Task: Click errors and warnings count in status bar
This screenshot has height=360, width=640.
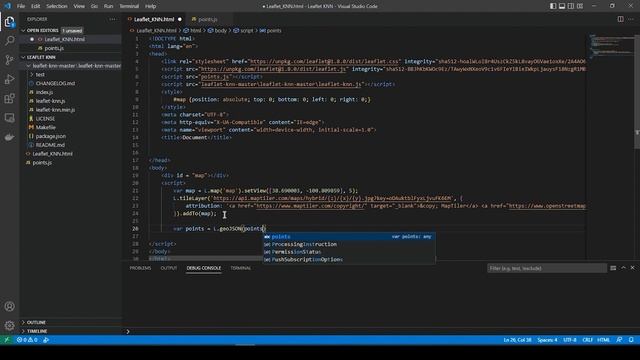Action: pyautogui.click(x=27, y=340)
